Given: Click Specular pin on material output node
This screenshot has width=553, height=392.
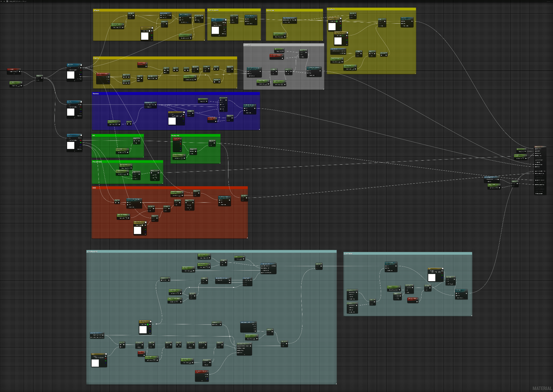Looking at the screenshot, I should (x=536, y=153).
